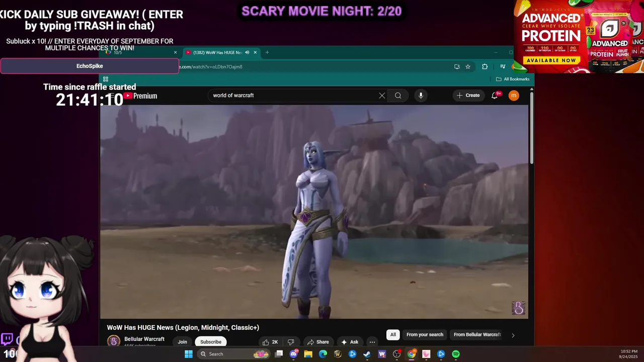Open Task View on the taskbar

pos(279,354)
